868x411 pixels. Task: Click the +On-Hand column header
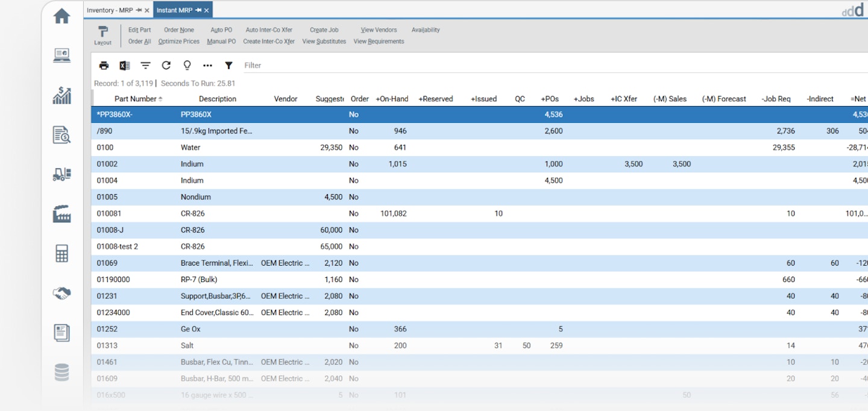pyautogui.click(x=392, y=99)
